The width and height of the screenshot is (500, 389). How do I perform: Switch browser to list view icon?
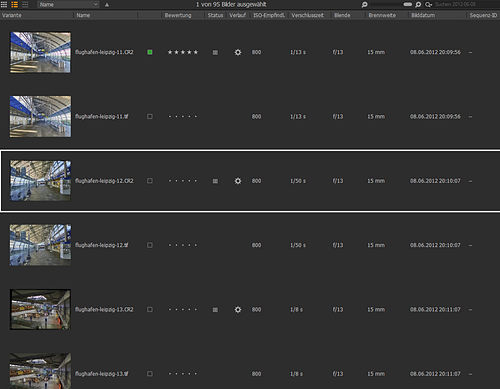14,4
